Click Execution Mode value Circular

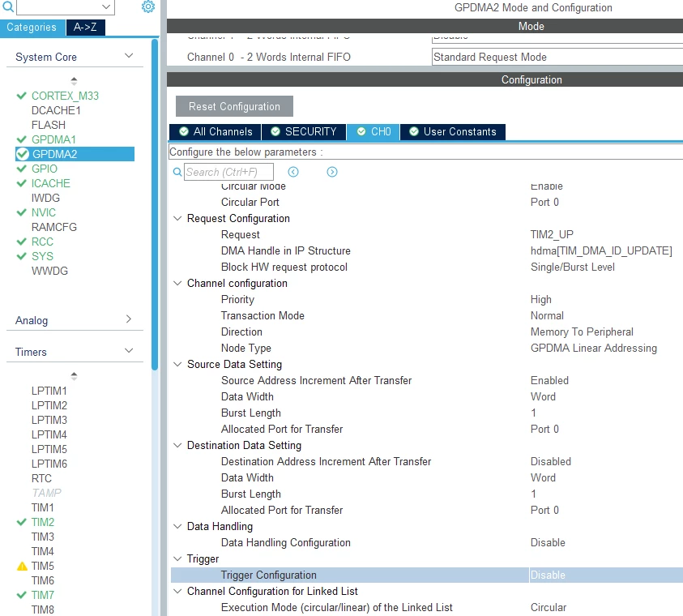(x=548, y=607)
